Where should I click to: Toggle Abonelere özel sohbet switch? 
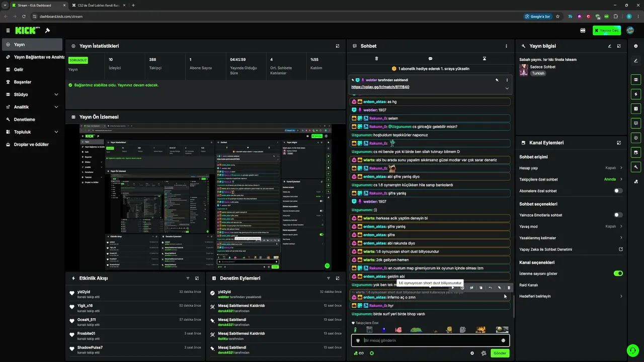coord(618,191)
